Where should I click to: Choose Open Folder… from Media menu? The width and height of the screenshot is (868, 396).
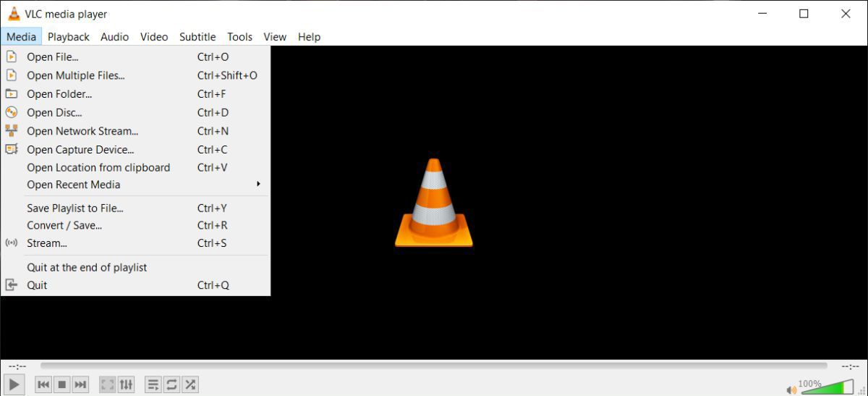pyautogui.click(x=135, y=94)
